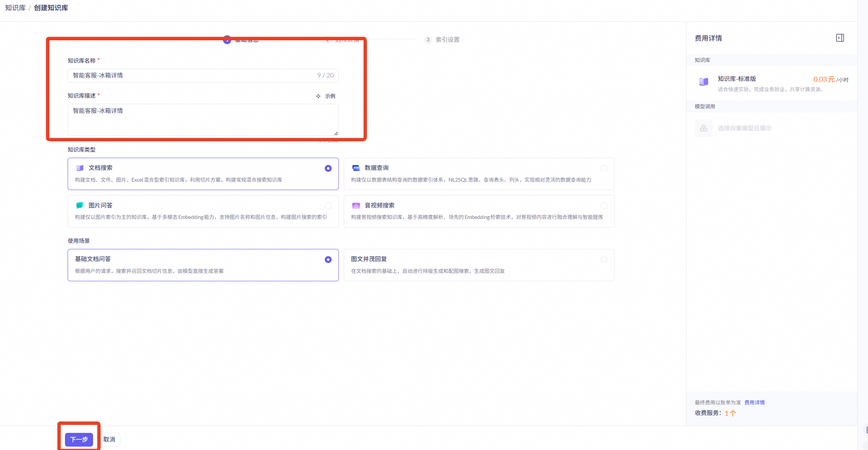Open 知识库 breadcrumb link

15,8
